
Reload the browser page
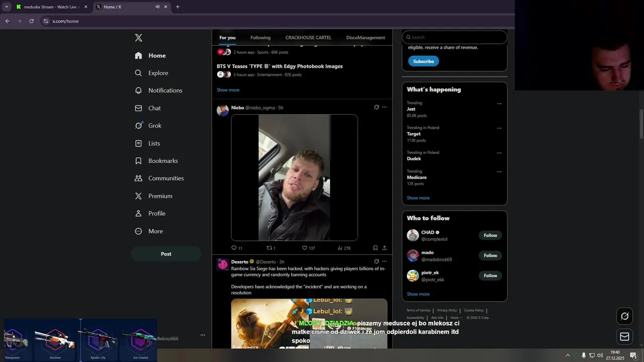(x=31, y=21)
